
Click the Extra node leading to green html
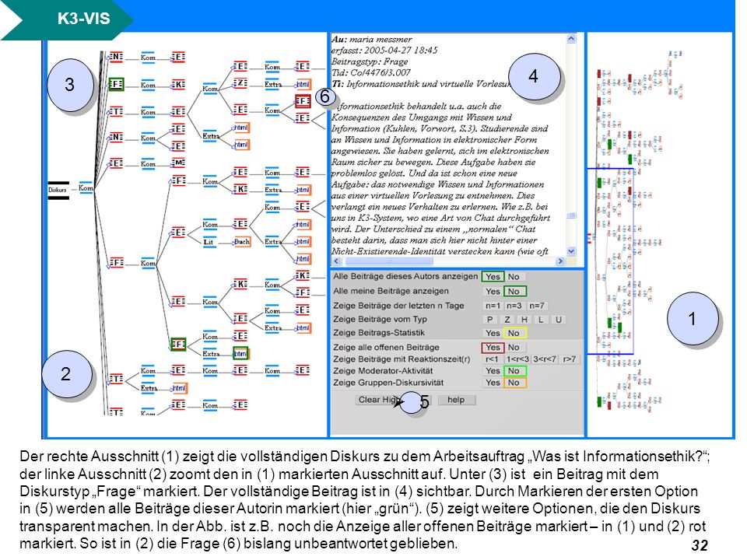(211, 354)
